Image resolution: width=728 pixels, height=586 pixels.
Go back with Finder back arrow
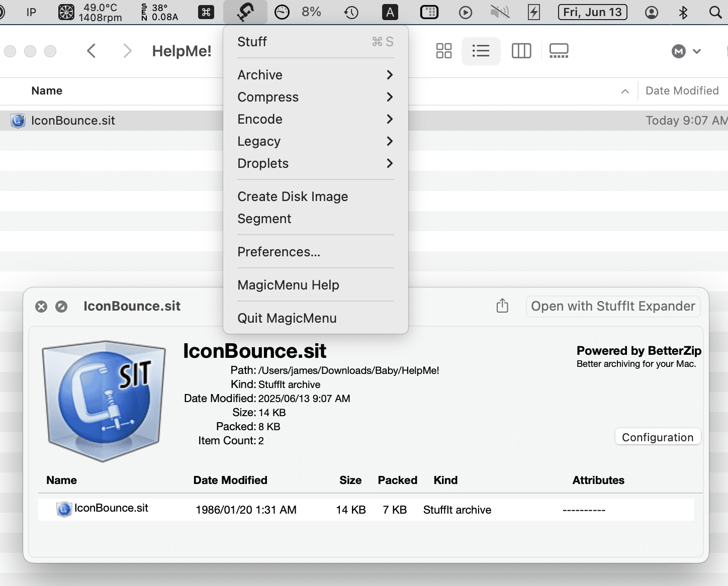coord(92,51)
